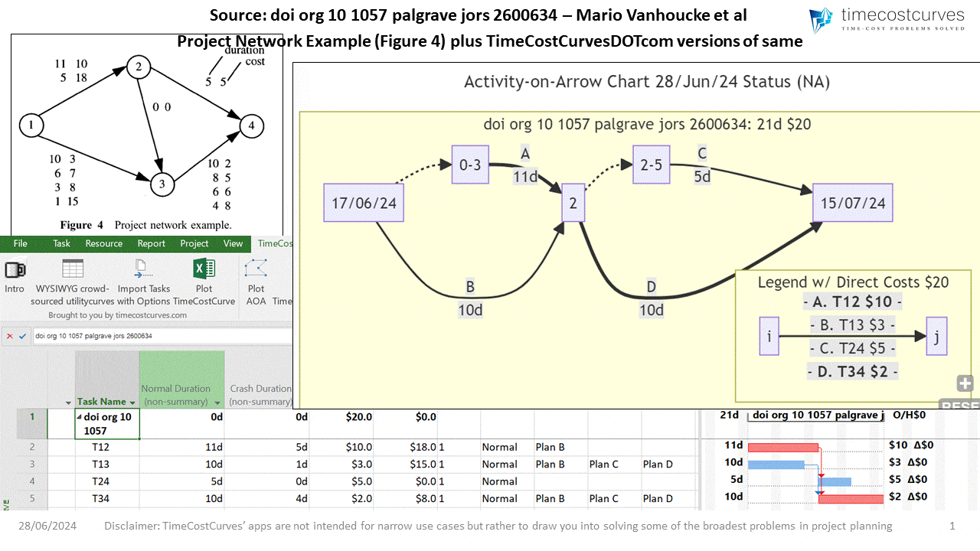The width and height of the screenshot is (980, 551).
Task: Collapse the doi org 10 1057 summary task
Action: (80, 418)
